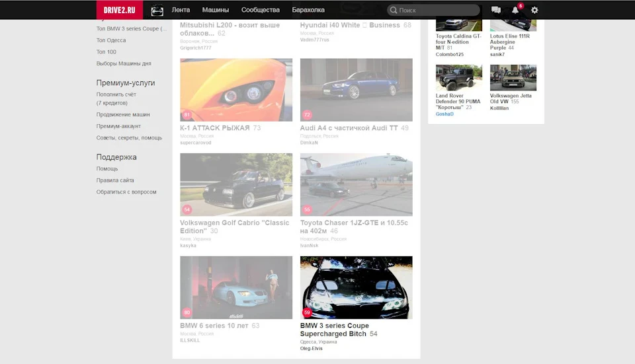Open the Топ Одесса link
Screen dimensions: 635x364
coord(111,40)
